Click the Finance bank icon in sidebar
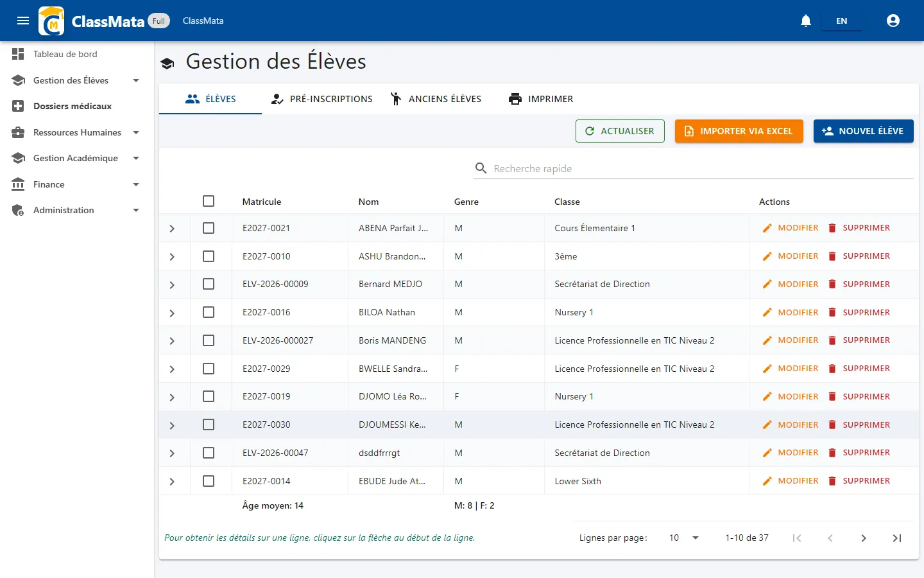The height and width of the screenshot is (578, 924). [x=18, y=184]
